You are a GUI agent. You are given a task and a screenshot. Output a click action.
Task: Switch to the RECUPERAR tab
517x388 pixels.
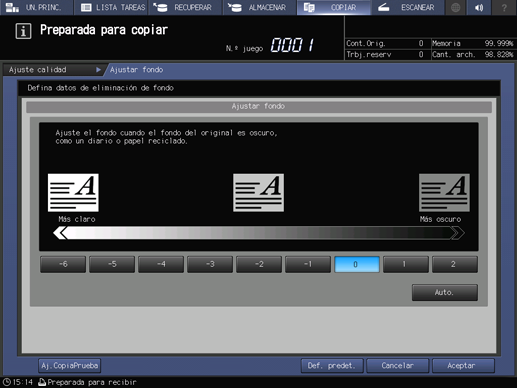tap(185, 7)
